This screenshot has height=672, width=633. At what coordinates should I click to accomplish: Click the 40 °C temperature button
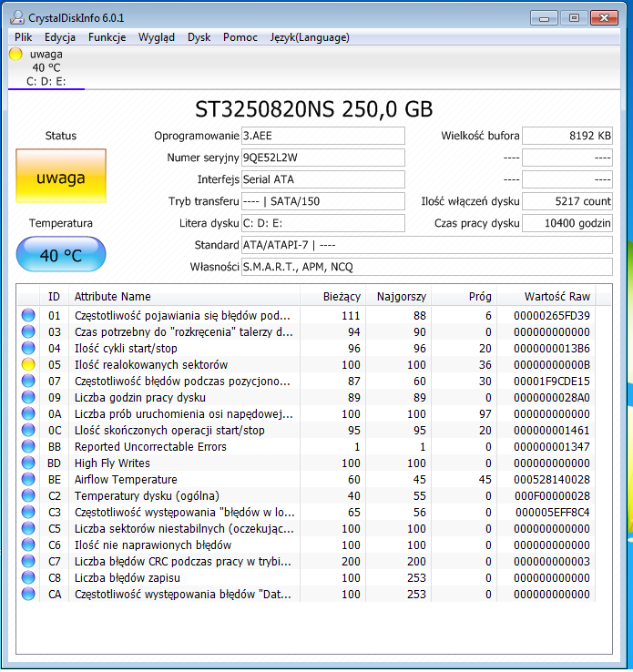(61, 255)
